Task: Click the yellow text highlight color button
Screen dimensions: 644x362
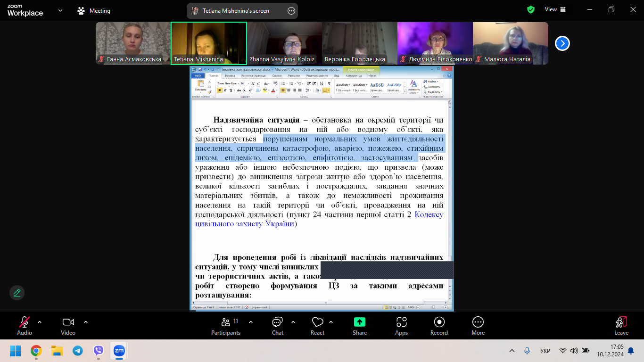Action: [x=265, y=90]
